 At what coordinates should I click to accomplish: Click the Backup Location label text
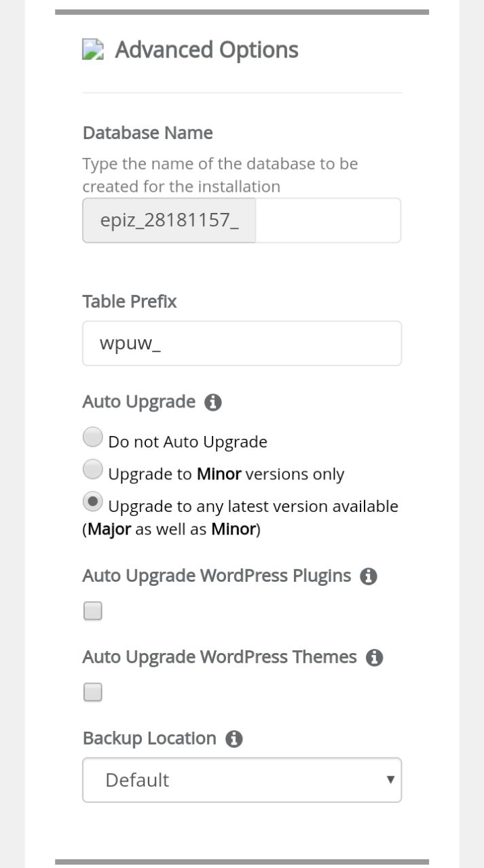pos(149,738)
